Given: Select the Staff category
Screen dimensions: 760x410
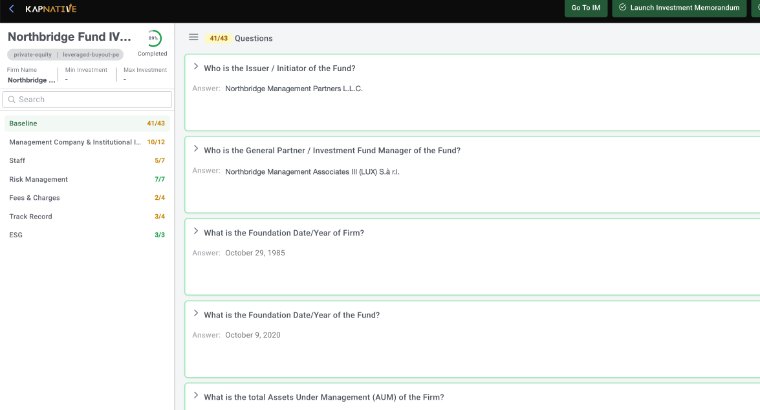Looking at the screenshot, I should tap(87, 160).
